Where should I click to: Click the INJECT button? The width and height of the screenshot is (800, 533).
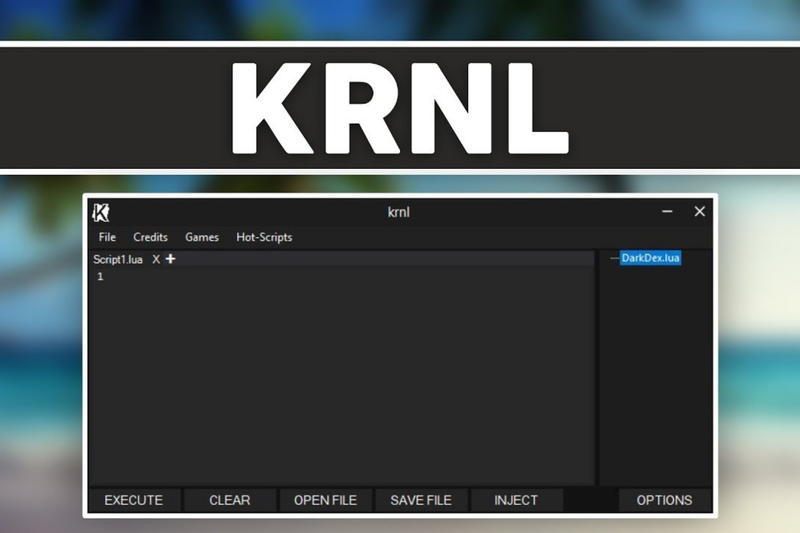coord(516,500)
